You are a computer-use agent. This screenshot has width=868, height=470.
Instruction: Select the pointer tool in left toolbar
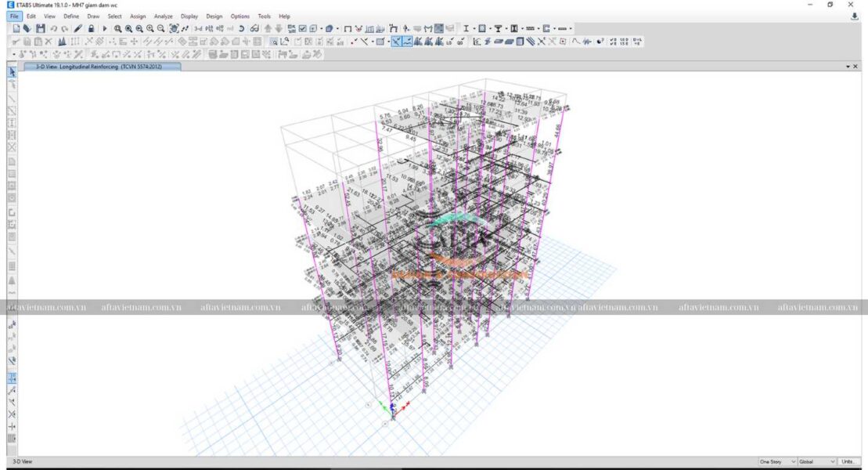pos(12,72)
